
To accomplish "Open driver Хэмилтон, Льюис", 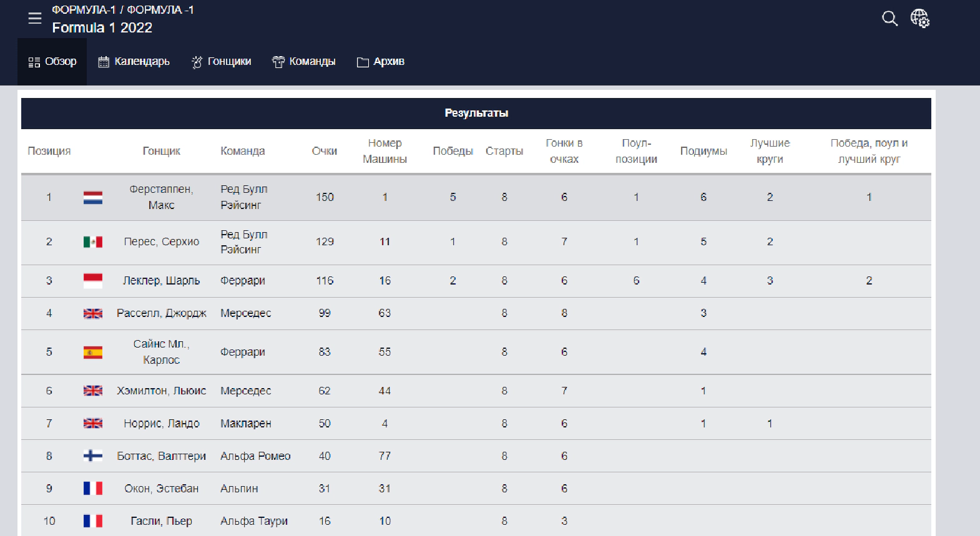I will click(161, 391).
